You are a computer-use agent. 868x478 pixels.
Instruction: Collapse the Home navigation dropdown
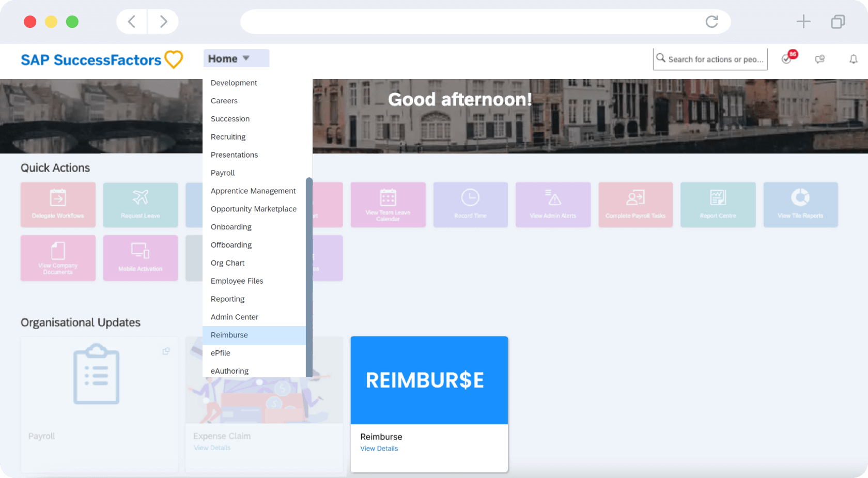coord(236,58)
